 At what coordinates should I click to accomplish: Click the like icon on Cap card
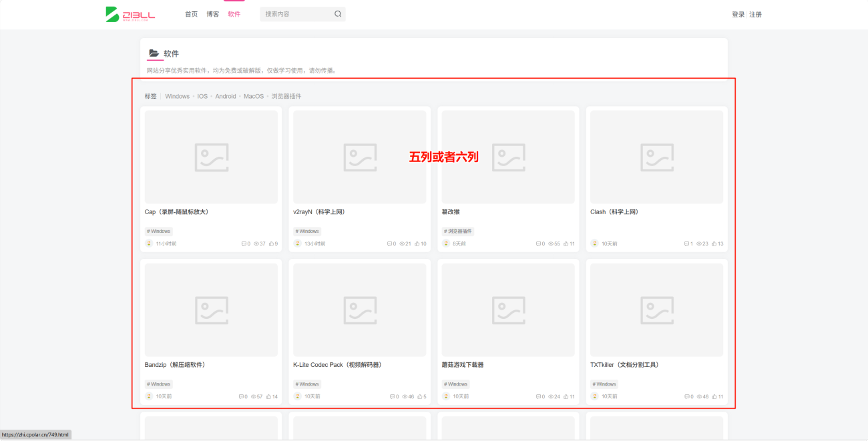(x=272, y=244)
